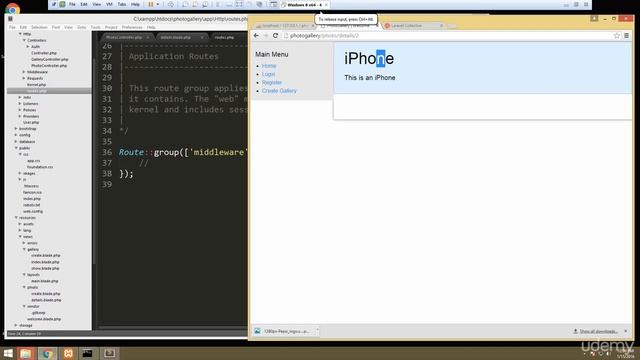640x360 pixels.
Task: Open the Create Gallery link
Action: point(279,91)
